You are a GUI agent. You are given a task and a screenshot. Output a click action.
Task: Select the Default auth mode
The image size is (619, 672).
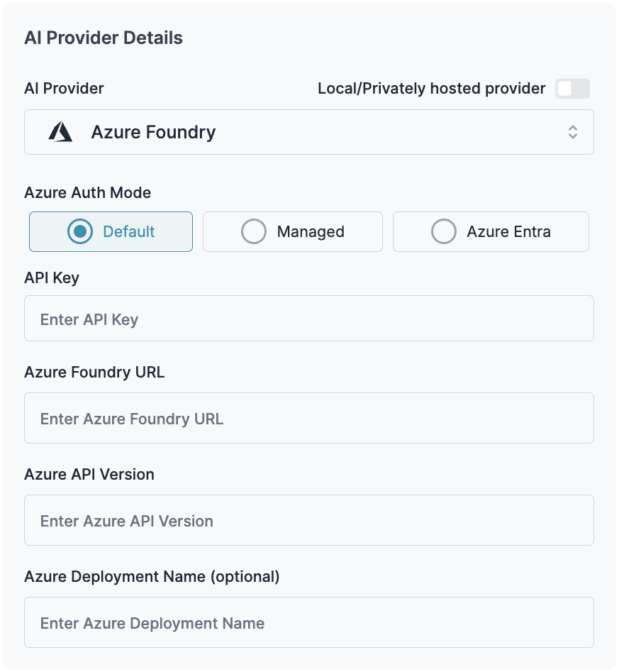pos(111,231)
